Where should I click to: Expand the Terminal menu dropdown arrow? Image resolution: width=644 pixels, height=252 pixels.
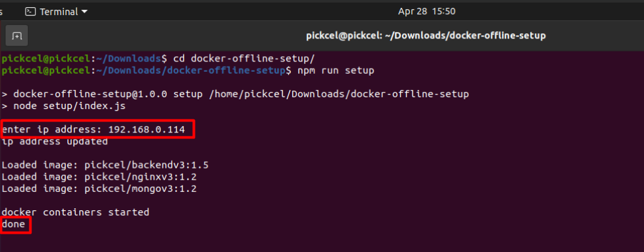[84, 12]
